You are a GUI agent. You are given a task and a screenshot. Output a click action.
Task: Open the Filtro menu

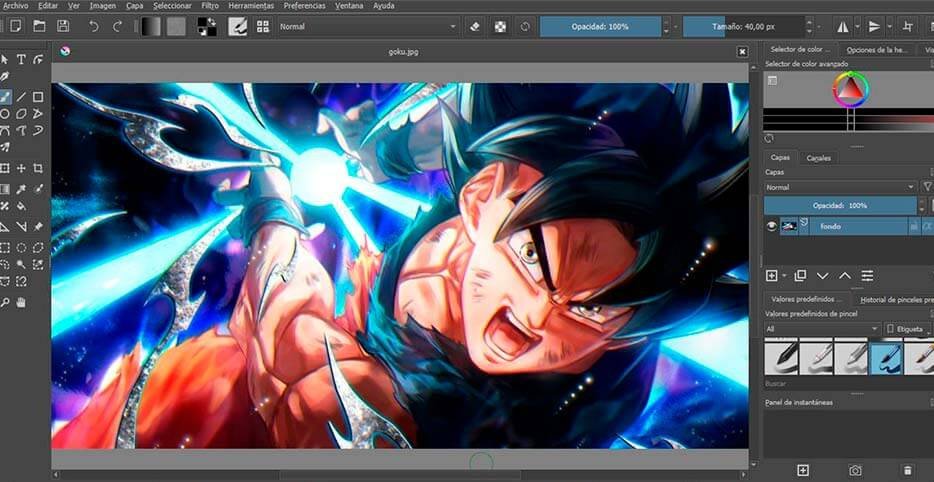pyautogui.click(x=210, y=5)
